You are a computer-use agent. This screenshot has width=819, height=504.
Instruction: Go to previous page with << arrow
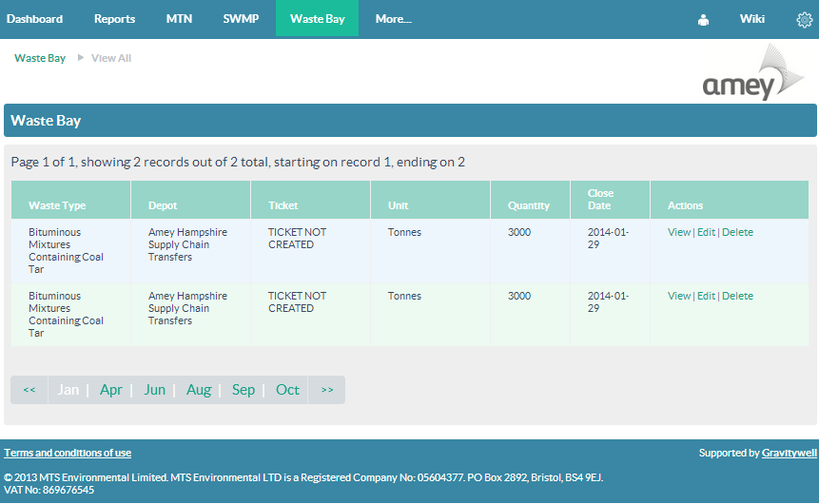[x=29, y=390]
